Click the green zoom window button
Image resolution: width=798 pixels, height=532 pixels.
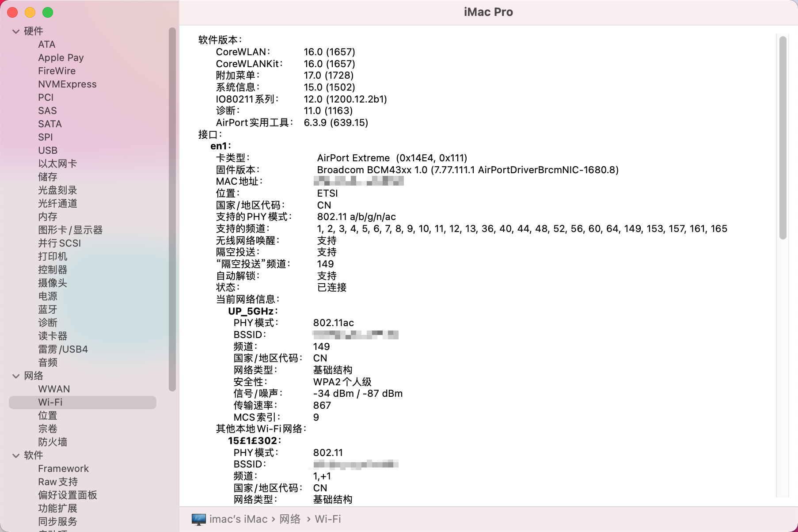48,13
